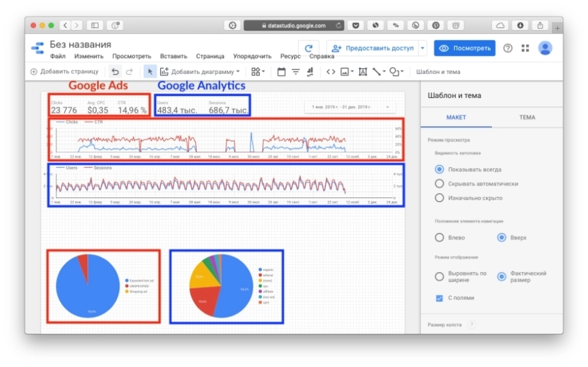
Task: Select the line drawing tool
Action: pos(377,71)
